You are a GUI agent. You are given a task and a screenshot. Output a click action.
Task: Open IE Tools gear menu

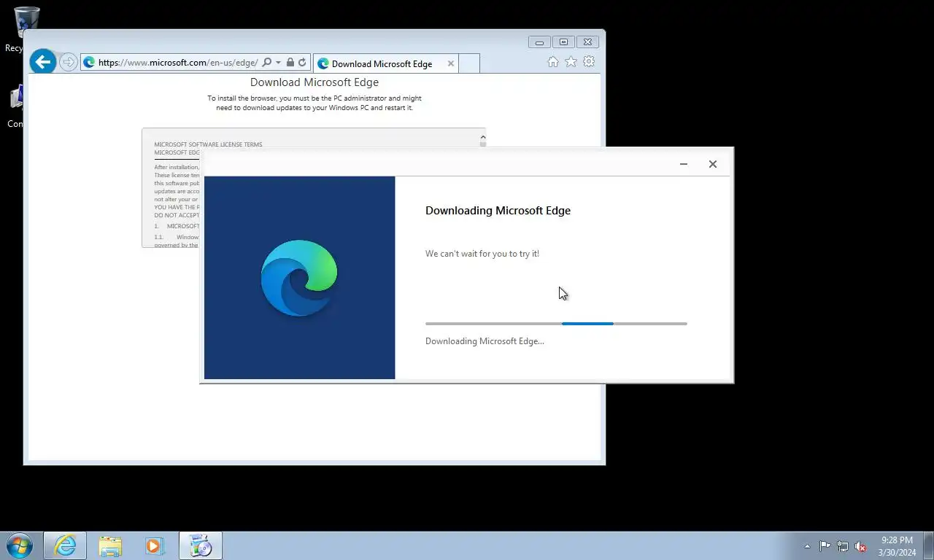(589, 62)
